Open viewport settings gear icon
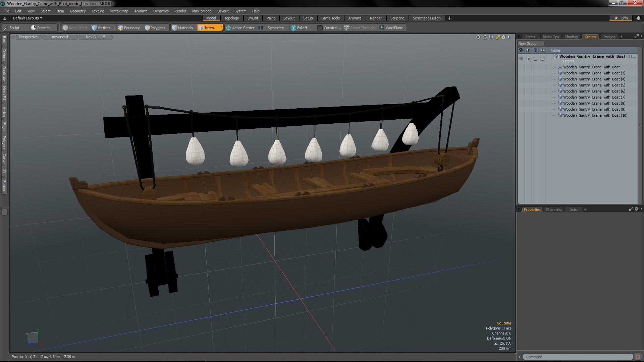This screenshot has height=362, width=644. (503, 37)
